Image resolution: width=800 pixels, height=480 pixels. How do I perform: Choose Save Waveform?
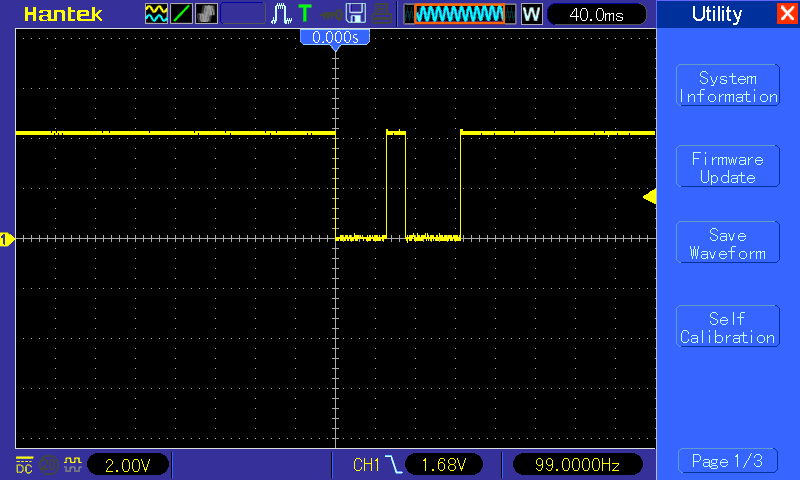pyautogui.click(x=728, y=242)
